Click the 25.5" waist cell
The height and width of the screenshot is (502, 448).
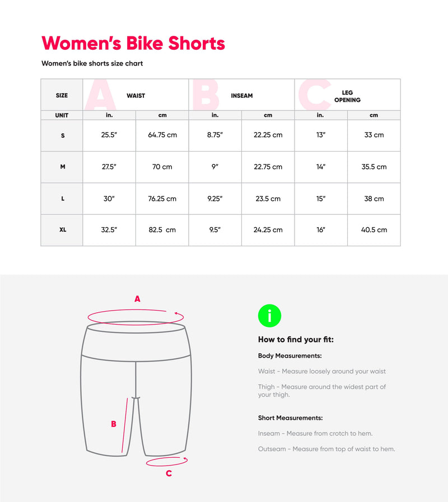click(x=109, y=135)
